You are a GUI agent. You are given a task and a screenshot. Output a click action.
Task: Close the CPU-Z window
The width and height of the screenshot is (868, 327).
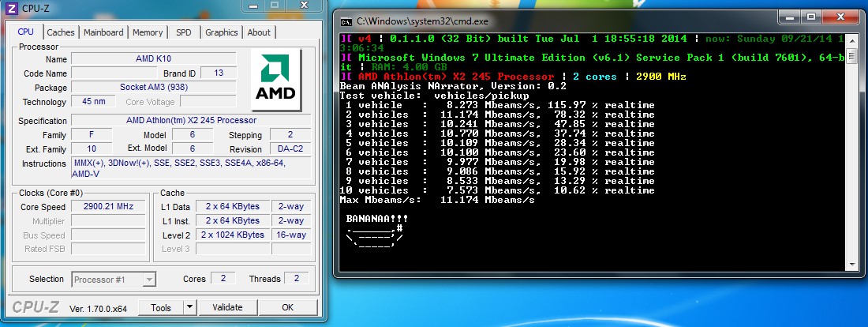tap(304, 5)
